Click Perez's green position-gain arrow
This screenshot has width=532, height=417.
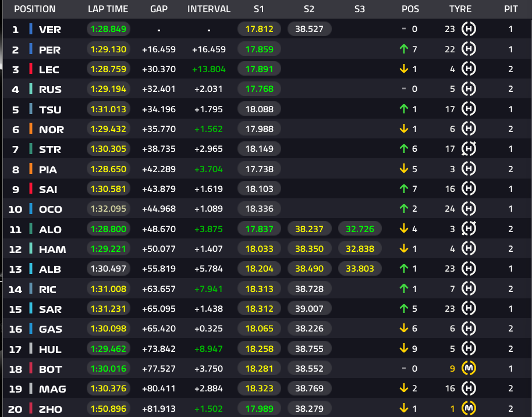pyautogui.click(x=404, y=49)
